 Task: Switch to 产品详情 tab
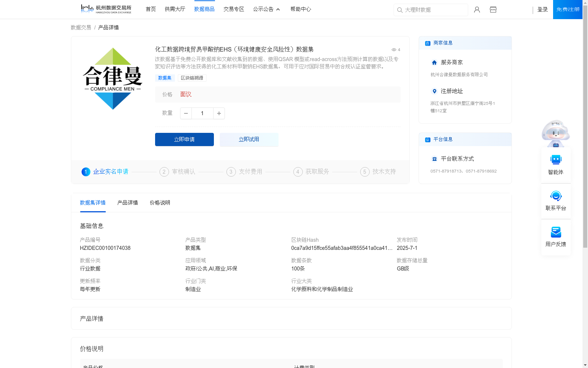pyautogui.click(x=128, y=203)
